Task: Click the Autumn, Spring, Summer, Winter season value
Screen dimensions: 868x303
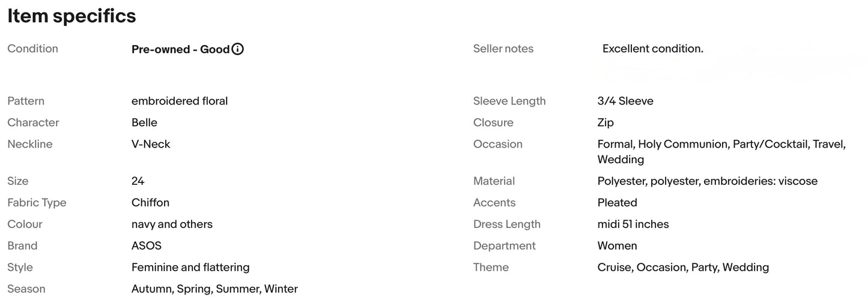Action: [214, 289]
